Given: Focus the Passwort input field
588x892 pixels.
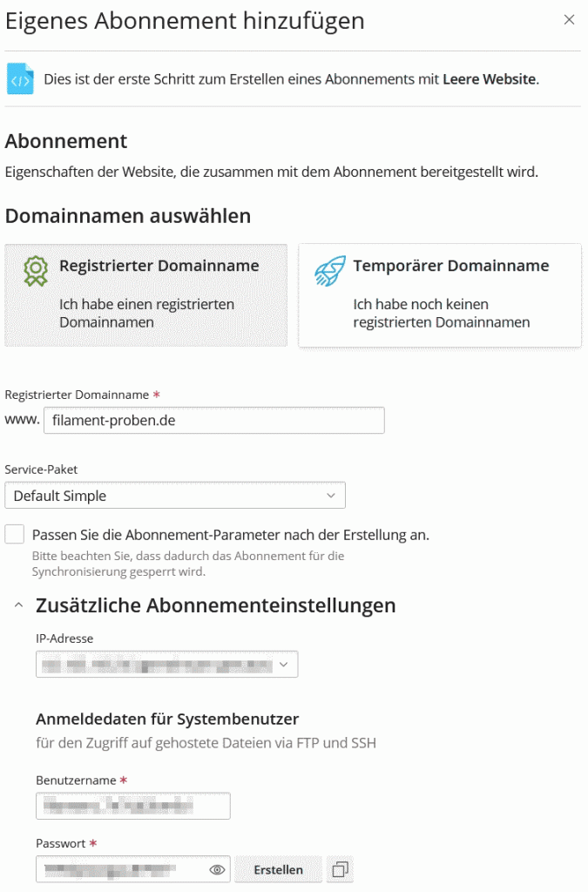Looking at the screenshot, I should [x=122, y=869].
